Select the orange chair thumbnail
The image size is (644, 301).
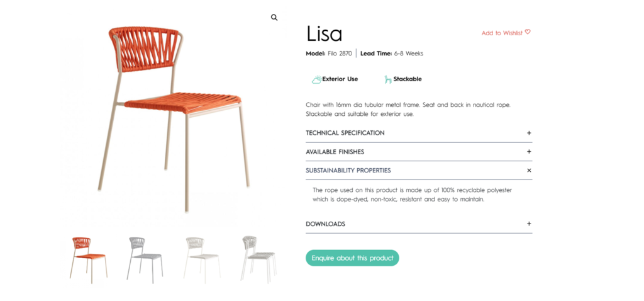pos(88,258)
